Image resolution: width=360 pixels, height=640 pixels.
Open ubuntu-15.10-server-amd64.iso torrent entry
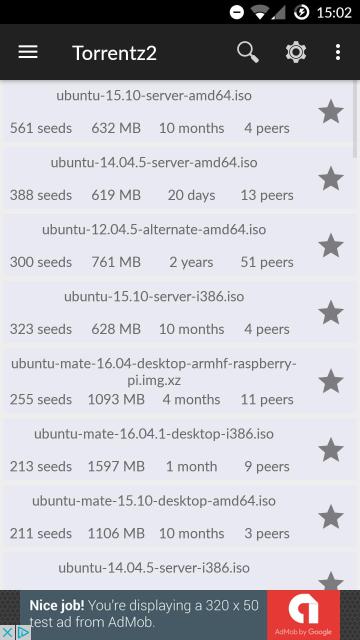tap(154, 96)
